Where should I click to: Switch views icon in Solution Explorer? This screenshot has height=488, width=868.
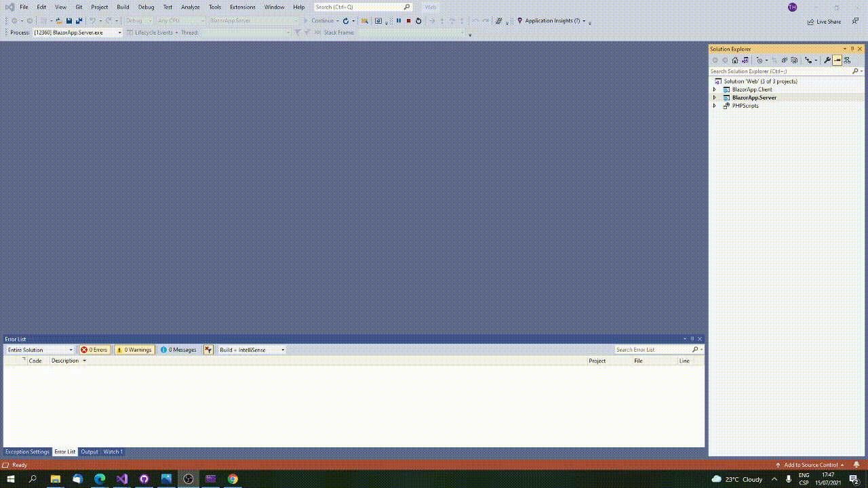(x=745, y=60)
